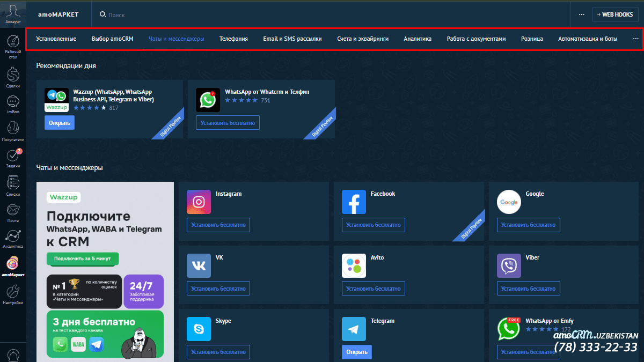The width and height of the screenshot is (644, 362).
Task: Click the Wazzup app logo in recommendations
Action: 56,100
